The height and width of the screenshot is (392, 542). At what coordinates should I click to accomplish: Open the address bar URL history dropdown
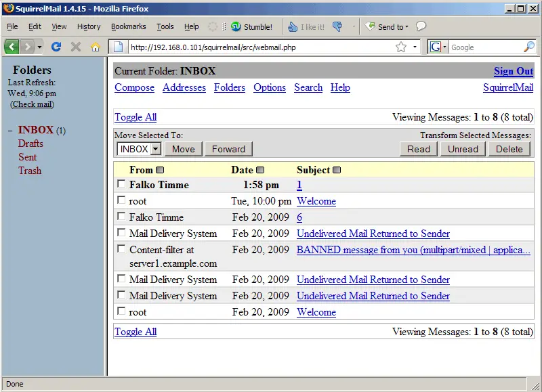click(x=415, y=47)
